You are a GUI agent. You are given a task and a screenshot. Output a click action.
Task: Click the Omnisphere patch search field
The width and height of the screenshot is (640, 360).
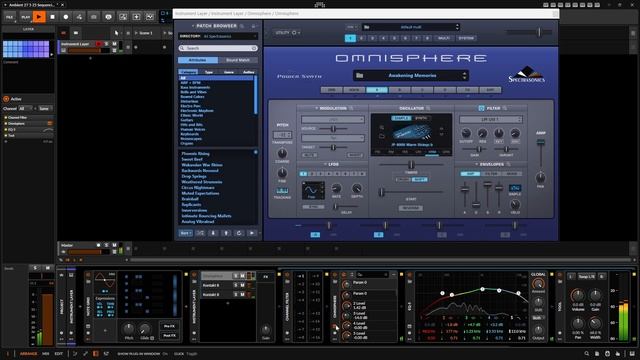[218, 48]
